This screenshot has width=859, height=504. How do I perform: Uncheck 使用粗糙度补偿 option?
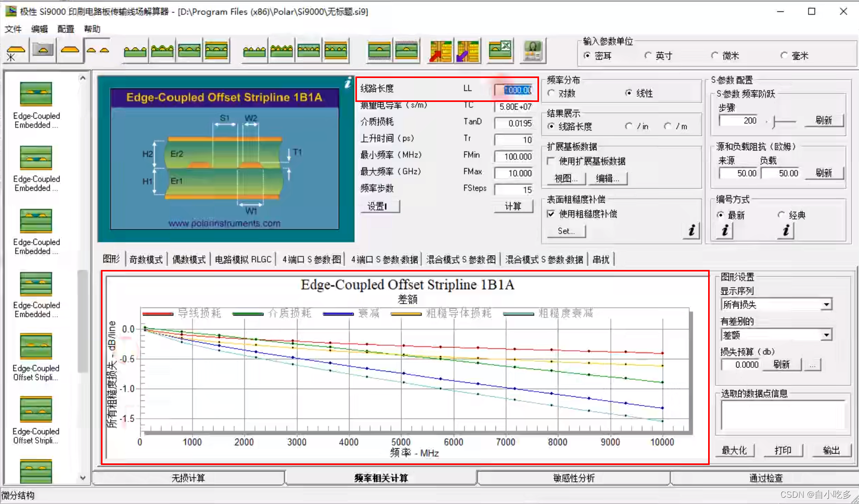click(551, 214)
